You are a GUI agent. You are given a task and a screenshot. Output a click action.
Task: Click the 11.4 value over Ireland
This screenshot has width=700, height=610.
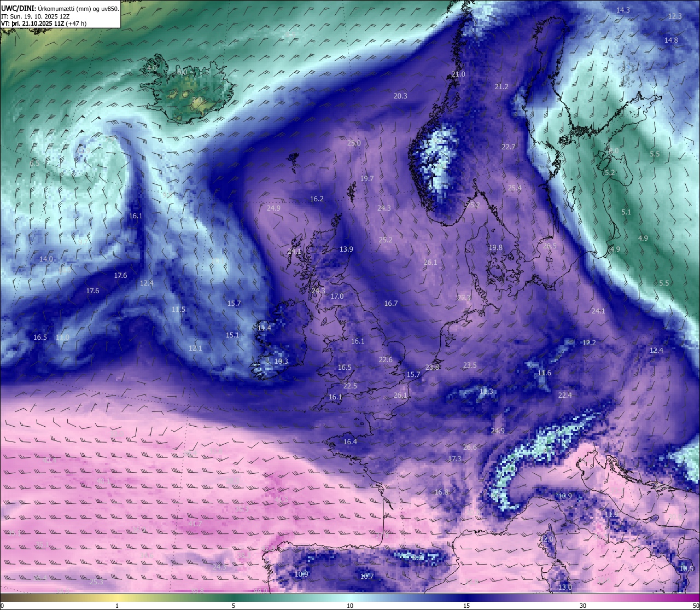pos(264,328)
